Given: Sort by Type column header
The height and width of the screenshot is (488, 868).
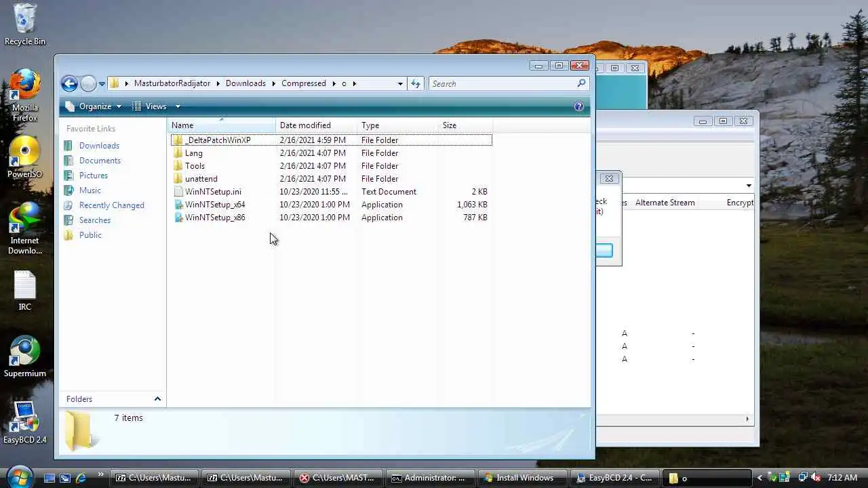Looking at the screenshot, I should [398, 125].
